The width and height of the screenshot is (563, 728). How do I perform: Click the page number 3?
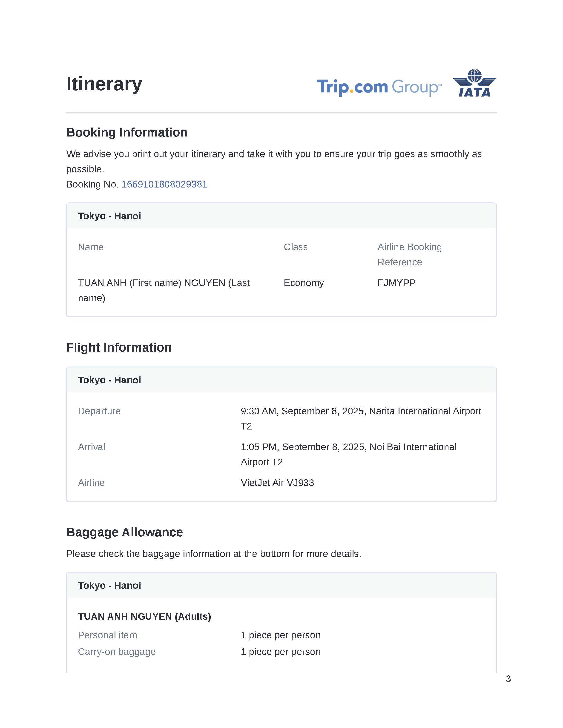[508, 679]
